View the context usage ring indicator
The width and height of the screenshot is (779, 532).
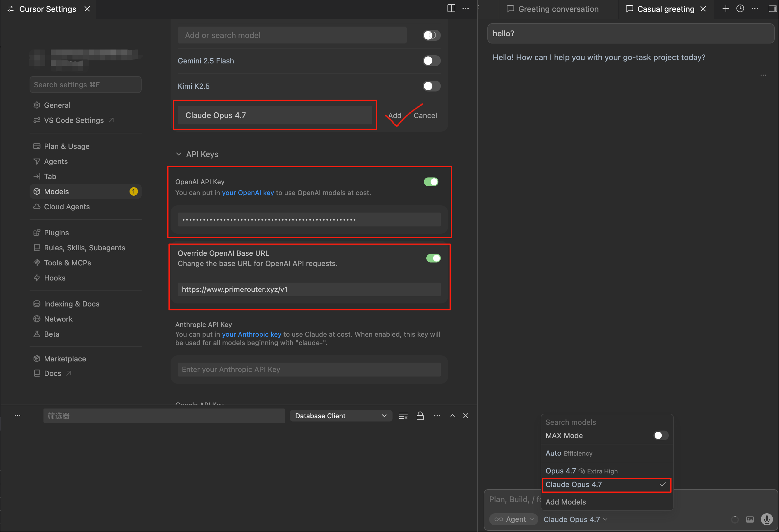[735, 519]
